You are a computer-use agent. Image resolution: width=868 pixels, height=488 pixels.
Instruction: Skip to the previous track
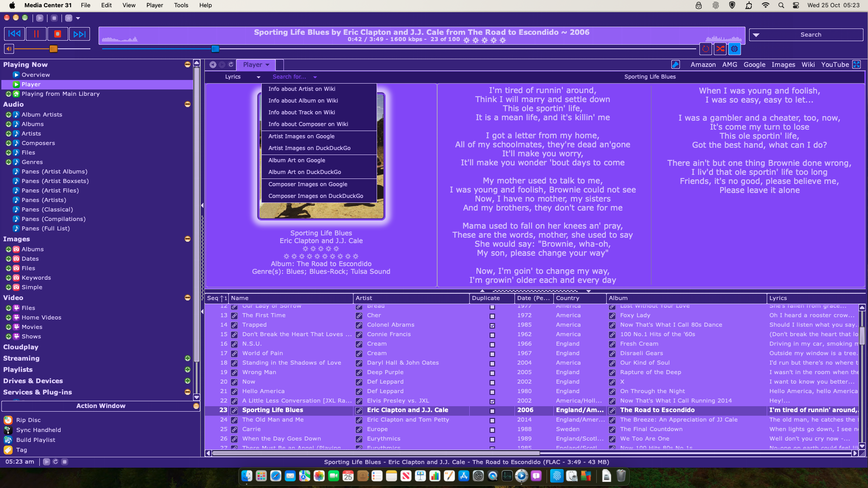point(14,34)
